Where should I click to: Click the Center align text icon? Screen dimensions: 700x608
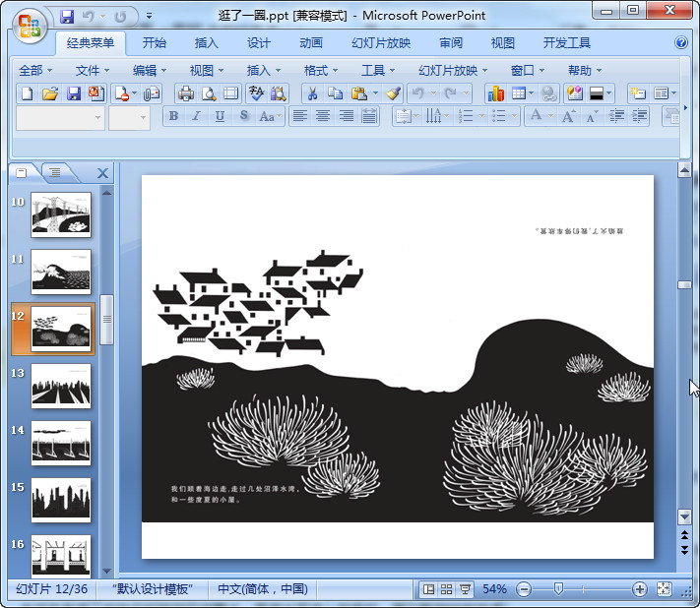(323, 116)
